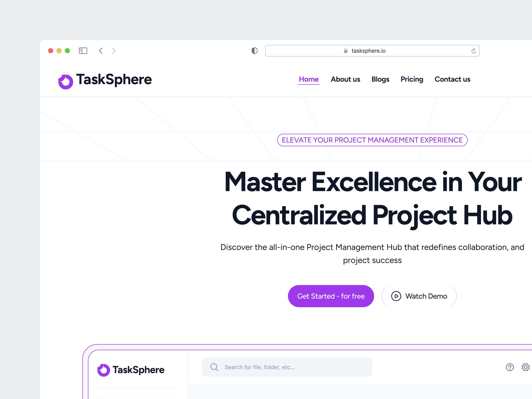Reload the page with refresh icon
This screenshot has height=399, width=532.
tap(474, 51)
